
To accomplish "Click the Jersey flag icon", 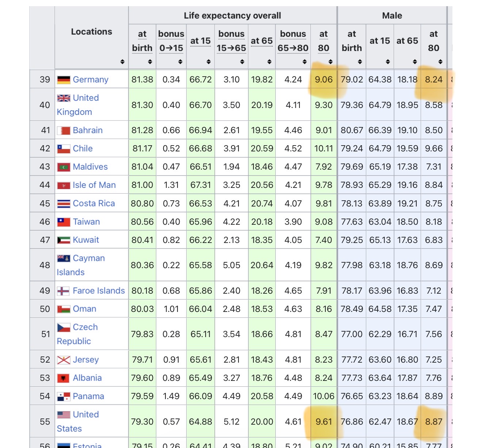I will (x=64, y=360).
